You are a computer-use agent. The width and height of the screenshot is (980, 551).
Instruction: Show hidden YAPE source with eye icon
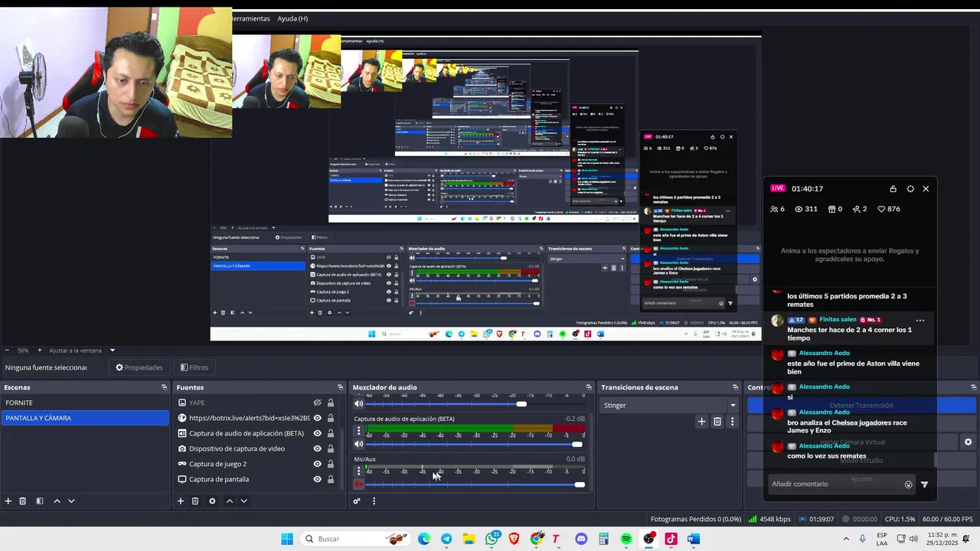point(317,403)
